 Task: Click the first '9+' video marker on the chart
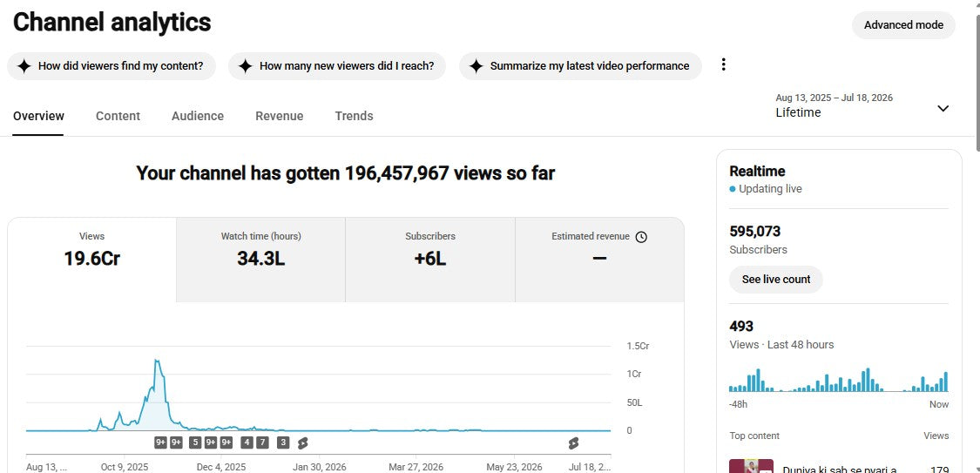[x=160, y=443]
